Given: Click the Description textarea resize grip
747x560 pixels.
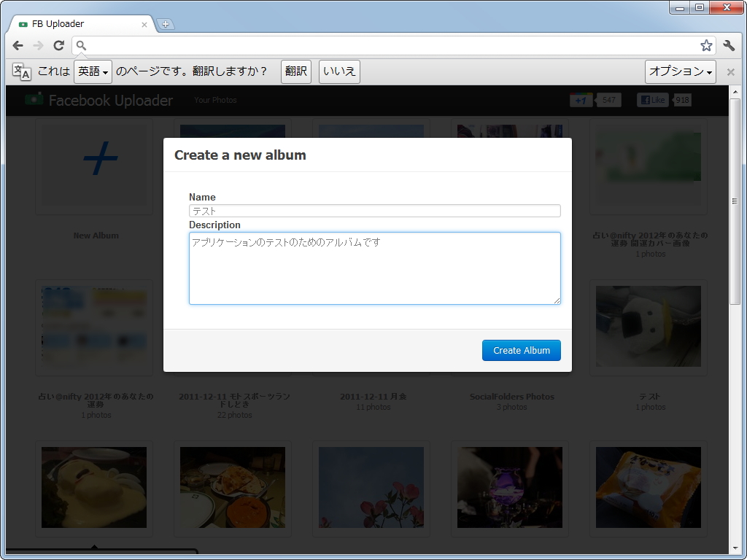Looking at the screenshot, I should (x=557, y=300).
